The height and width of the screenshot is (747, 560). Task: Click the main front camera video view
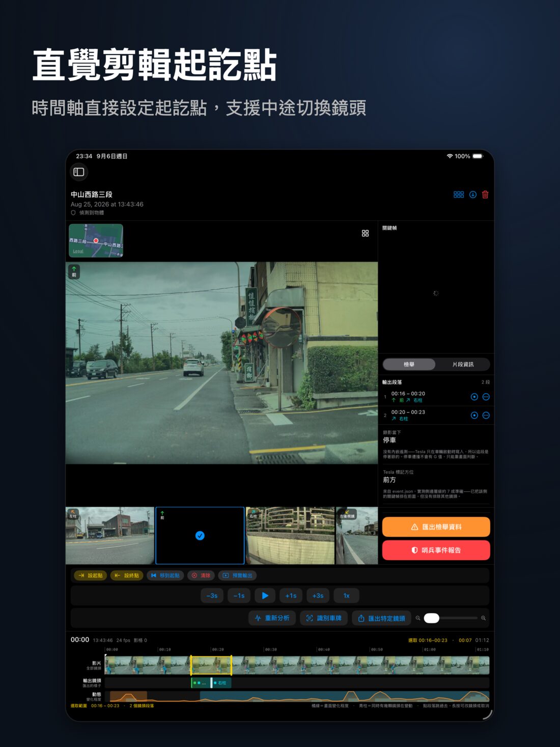(x=222, y=363)
